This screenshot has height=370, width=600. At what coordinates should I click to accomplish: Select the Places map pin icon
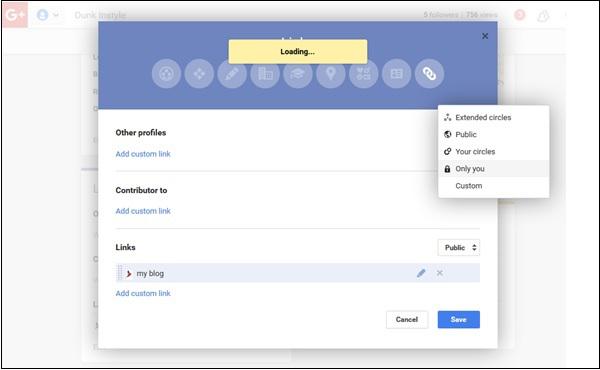tap(331, 73)
